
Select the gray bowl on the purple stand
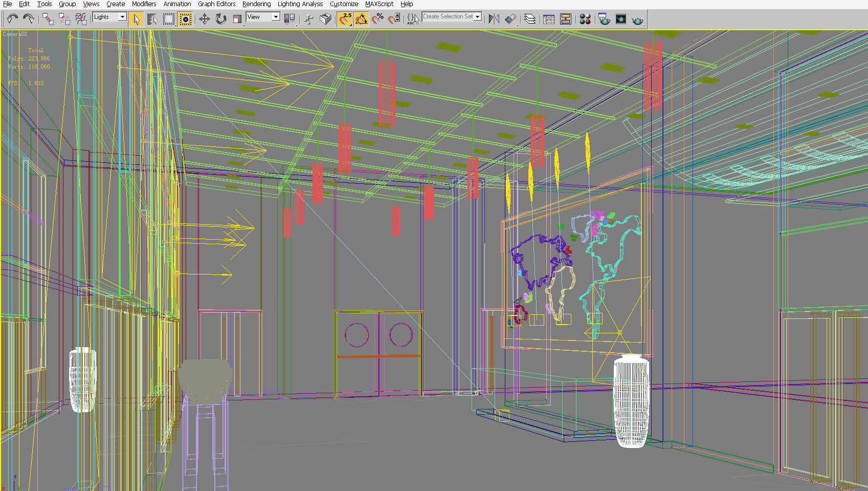(205, 379)
